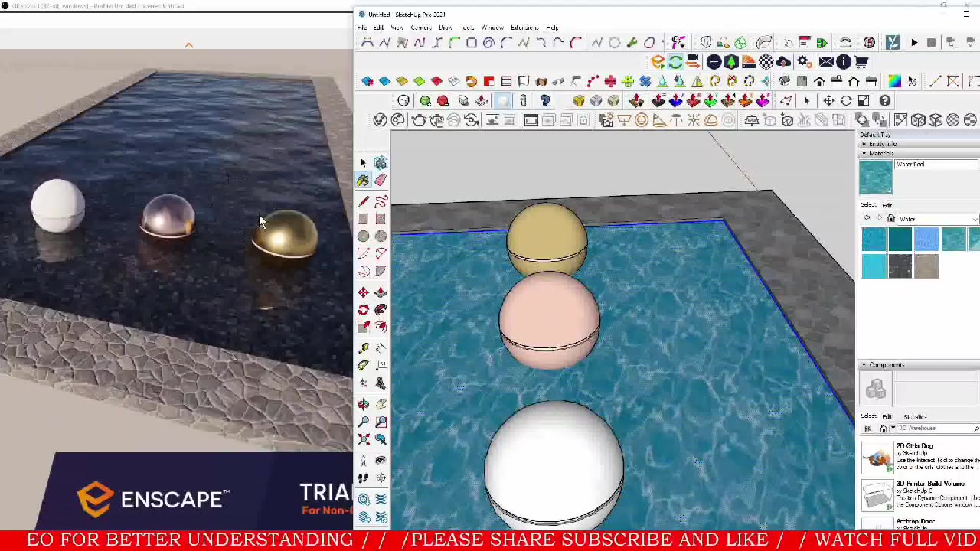Activate the Rotate tool
This screenshot has width=980, height=551.
click(x=363, y=310)
